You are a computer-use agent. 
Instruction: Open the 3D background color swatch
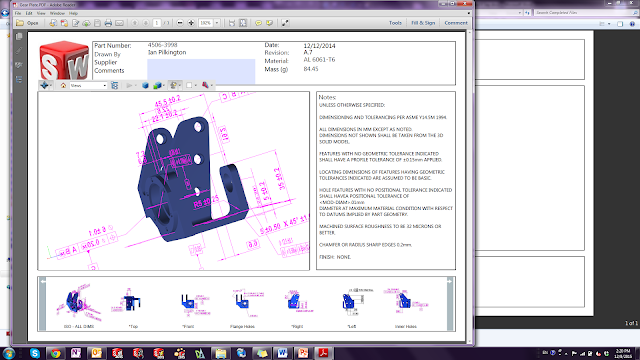click(x=189, y=85)
